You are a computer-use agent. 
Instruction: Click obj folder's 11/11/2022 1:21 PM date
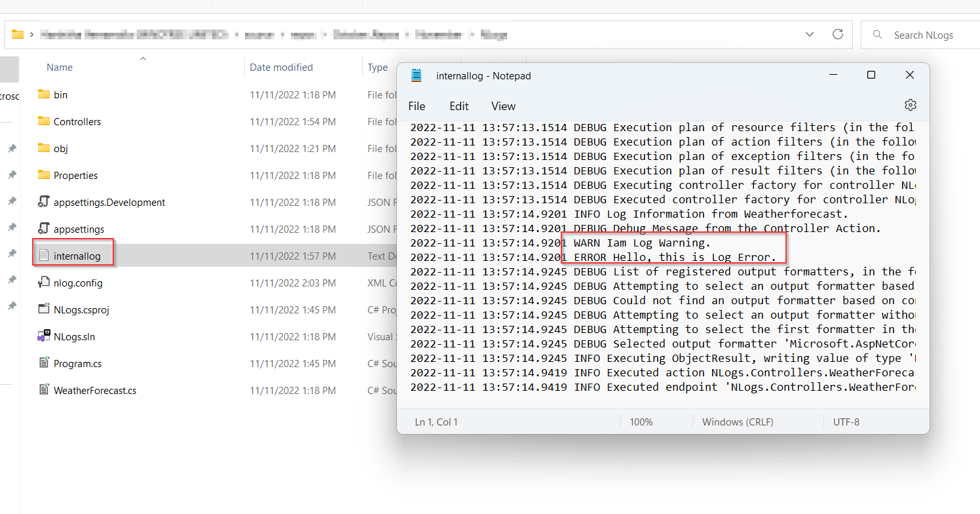tap(293, 149)
